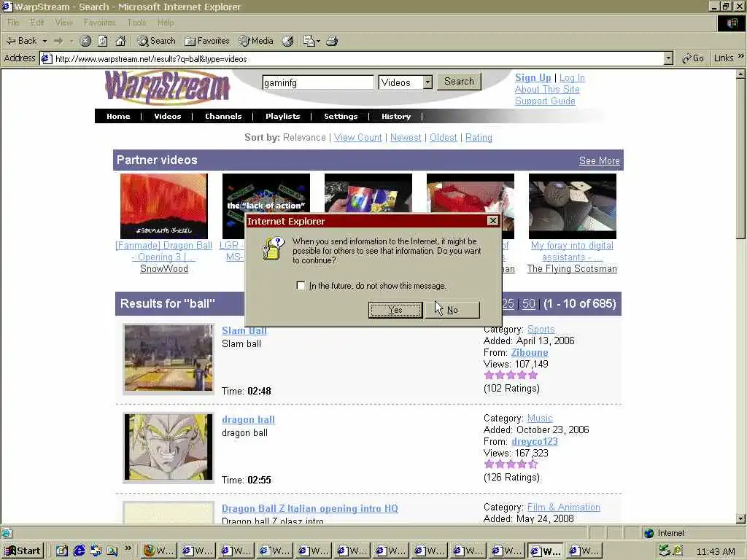Click the Show Desktop quick launch icon
The width and height of the screenshot is (747, 560).
click(x=62, y=551)
